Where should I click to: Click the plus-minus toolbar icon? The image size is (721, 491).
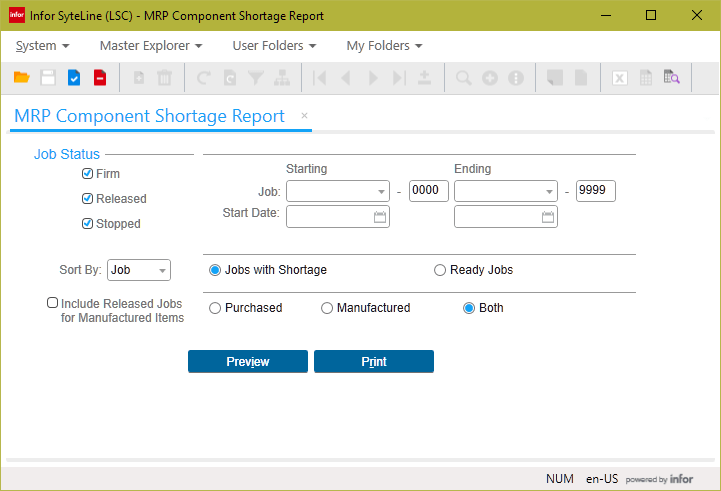point(424,78)
